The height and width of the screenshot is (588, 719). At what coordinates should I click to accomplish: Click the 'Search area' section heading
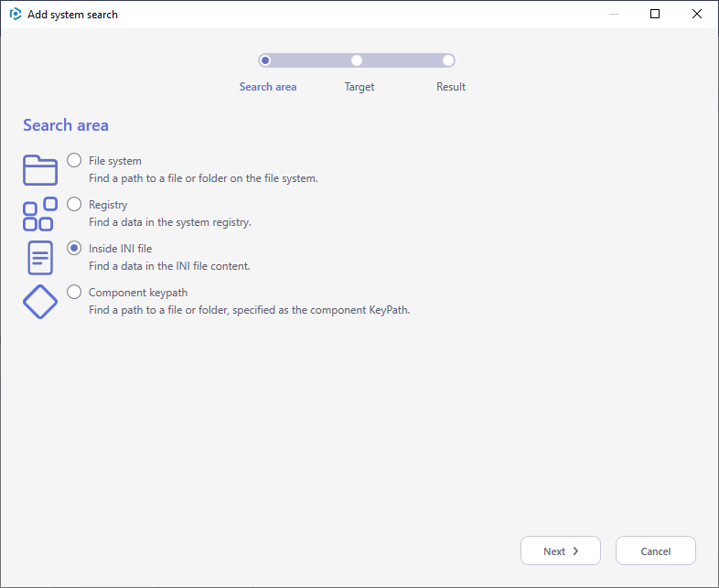click(66, 125)
